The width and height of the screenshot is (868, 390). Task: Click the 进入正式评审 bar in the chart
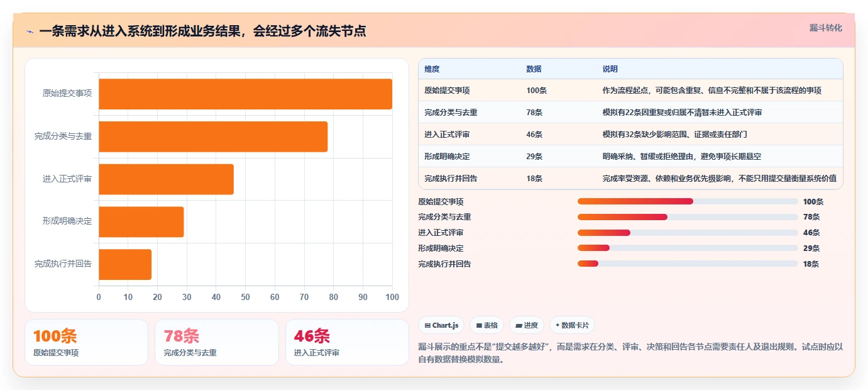166,179
